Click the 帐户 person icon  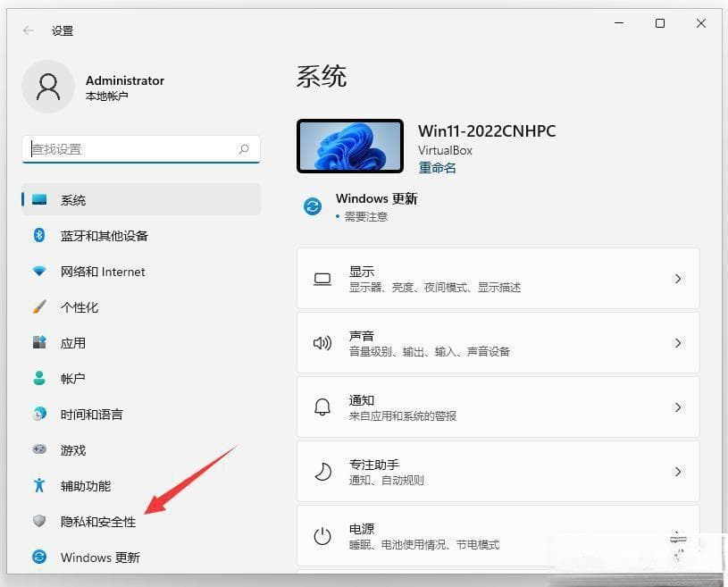(x=39, y=378)
